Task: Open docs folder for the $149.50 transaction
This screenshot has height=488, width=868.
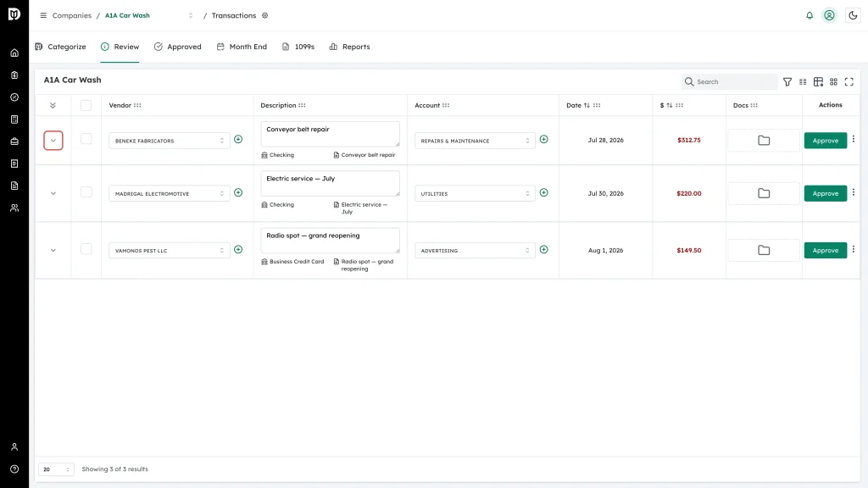Action: point(764,250)
